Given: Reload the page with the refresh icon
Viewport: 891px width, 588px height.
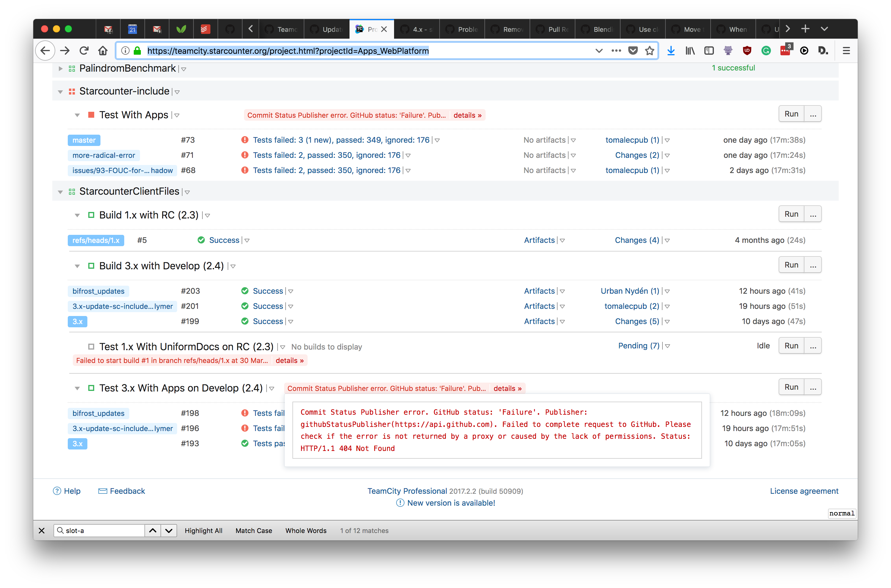Looking at the screenshot, I should 84,51.
